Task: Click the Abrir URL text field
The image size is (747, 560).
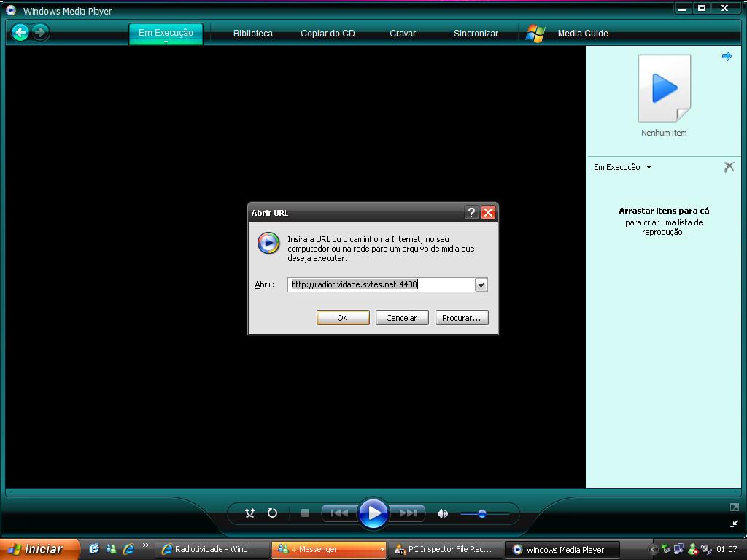Action: click(x=381, y=285)
